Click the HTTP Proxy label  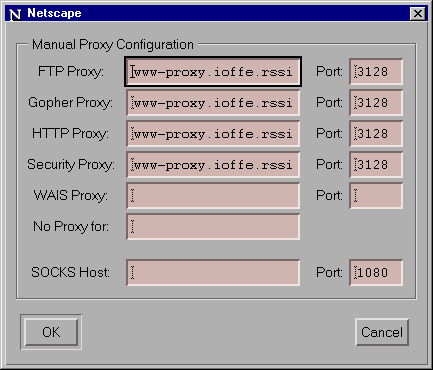coord(70,134)
